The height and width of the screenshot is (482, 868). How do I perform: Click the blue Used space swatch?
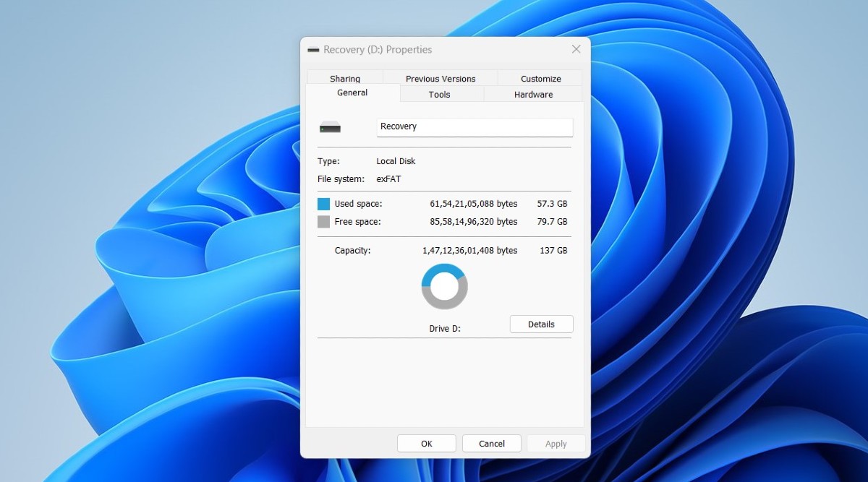click(x=323, y=204)
